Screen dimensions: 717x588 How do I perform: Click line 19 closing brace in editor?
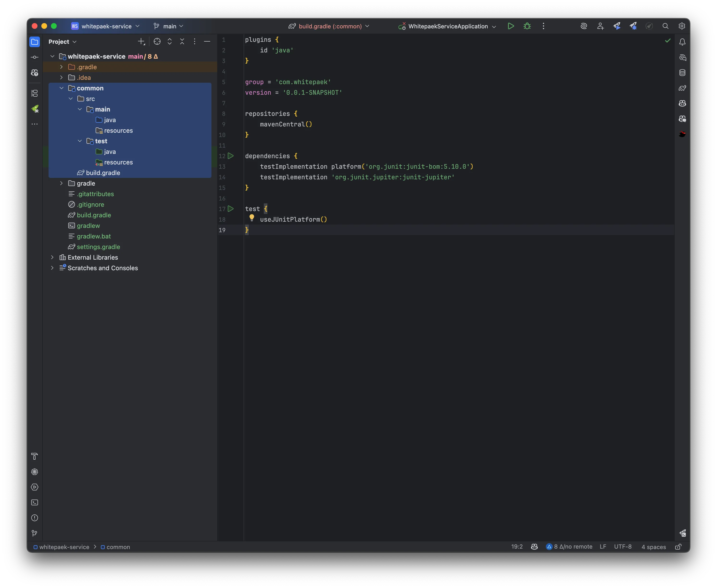247,230
